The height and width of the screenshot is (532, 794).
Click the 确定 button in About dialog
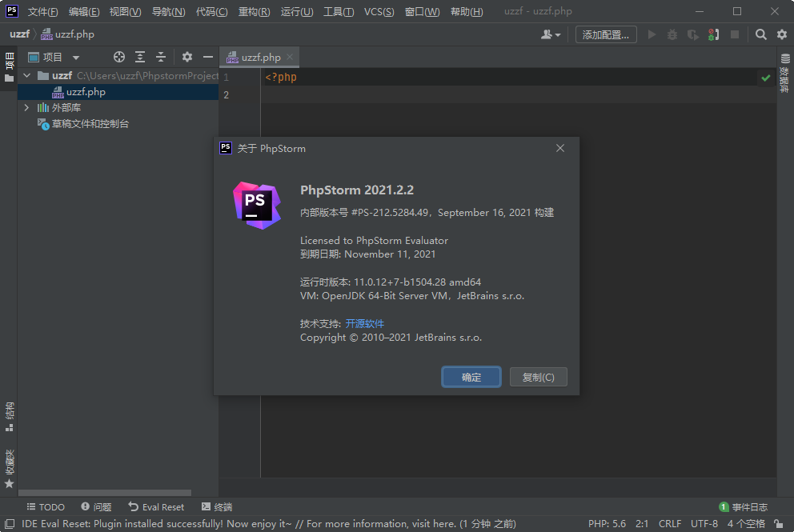point(471,377)
